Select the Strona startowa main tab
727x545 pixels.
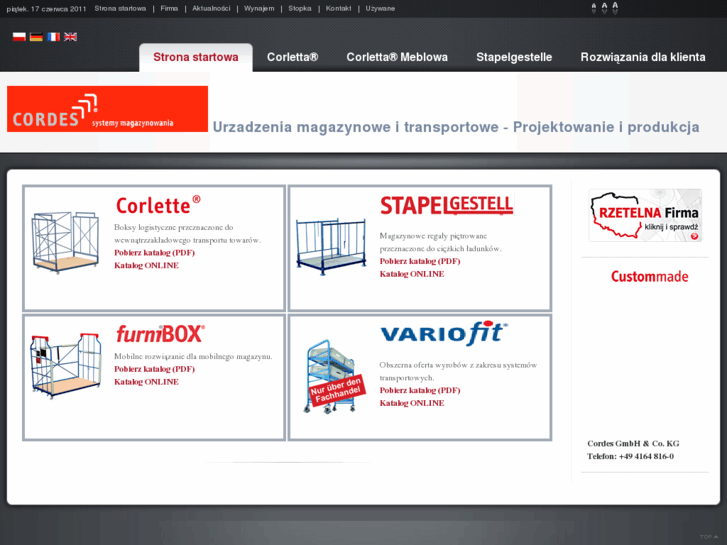pos(196,57)
